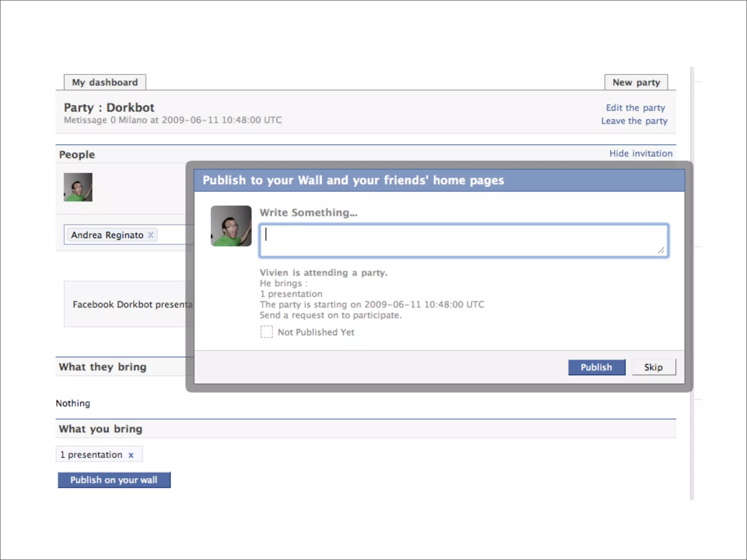
Task: Click the Publish on your wall button
Action: point(114,480)
